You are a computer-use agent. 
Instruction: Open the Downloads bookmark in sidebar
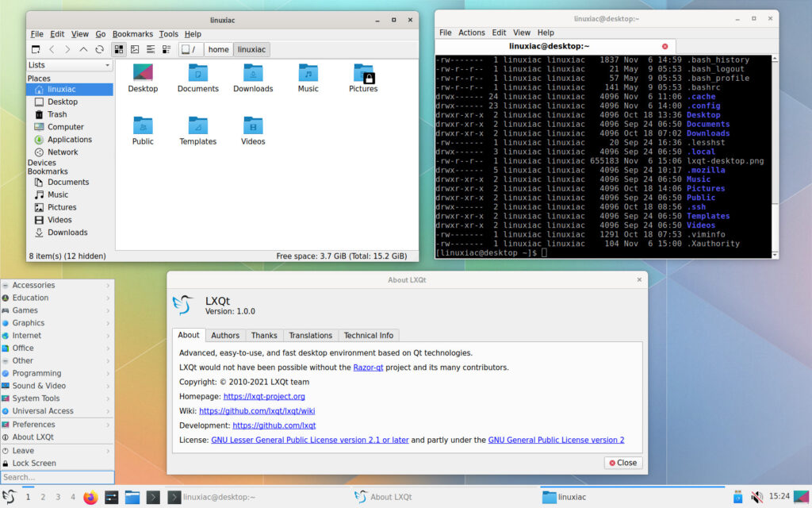point(67,233)
